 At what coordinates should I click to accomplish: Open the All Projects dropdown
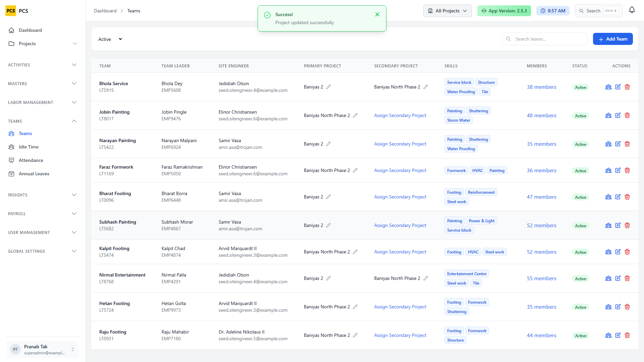point(447,11)
